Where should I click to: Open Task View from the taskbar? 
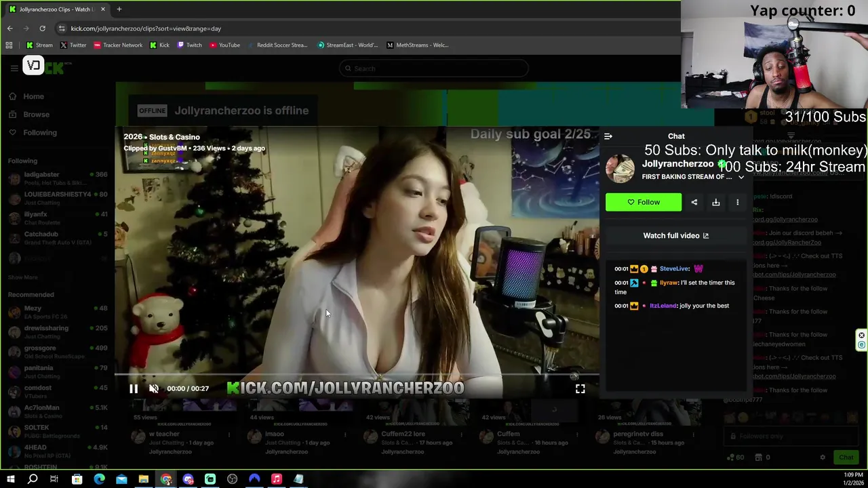54,479
